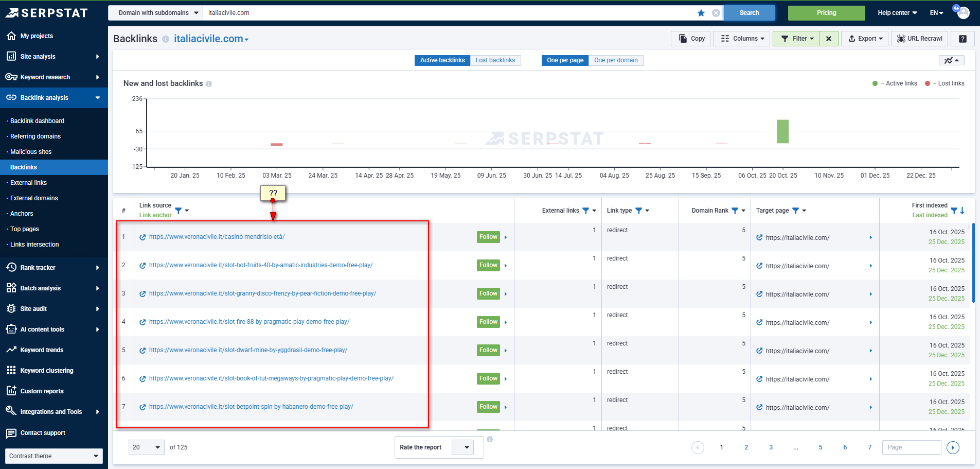
Task: Click the Domain Rank filter funnel icon
Action: pyautogui.click(x=735, y=211)
